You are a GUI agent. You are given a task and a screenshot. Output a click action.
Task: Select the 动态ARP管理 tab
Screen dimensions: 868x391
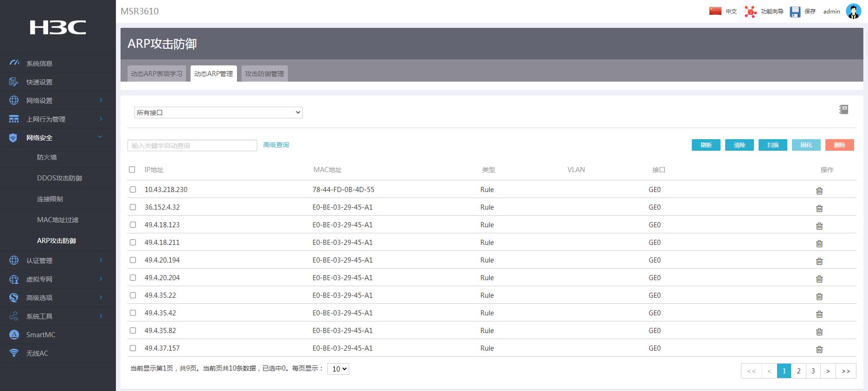[x=214, y=73]
